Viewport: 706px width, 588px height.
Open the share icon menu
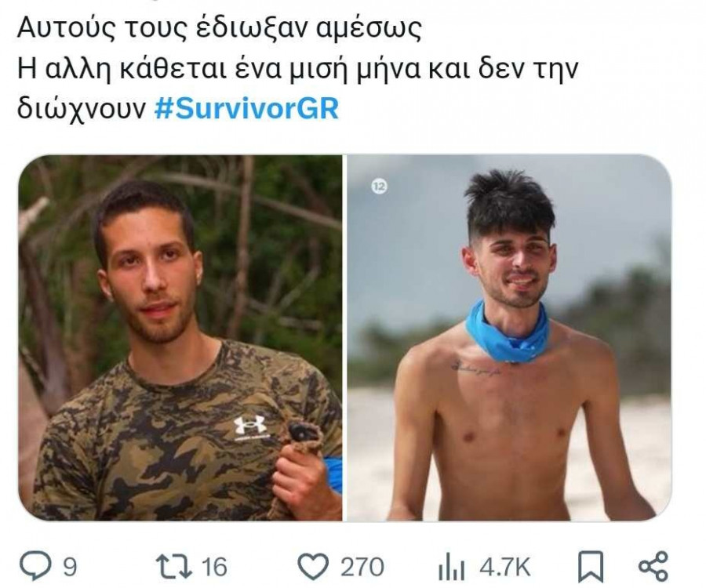tap(653, 566)
